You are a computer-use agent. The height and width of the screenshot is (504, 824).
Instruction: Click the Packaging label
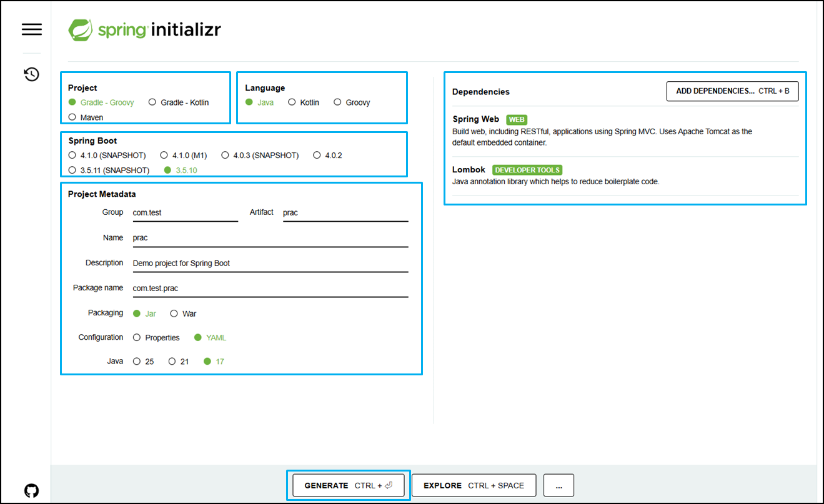(106, 313)
